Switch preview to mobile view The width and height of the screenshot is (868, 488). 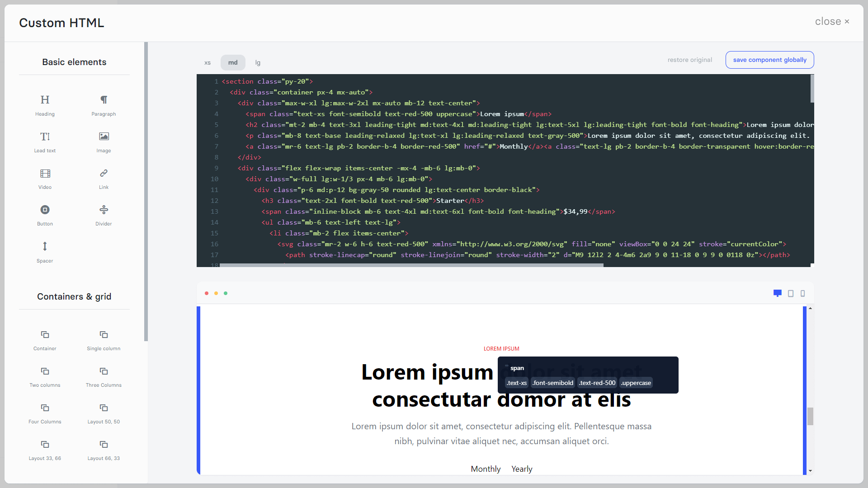[x=803, y=293]
